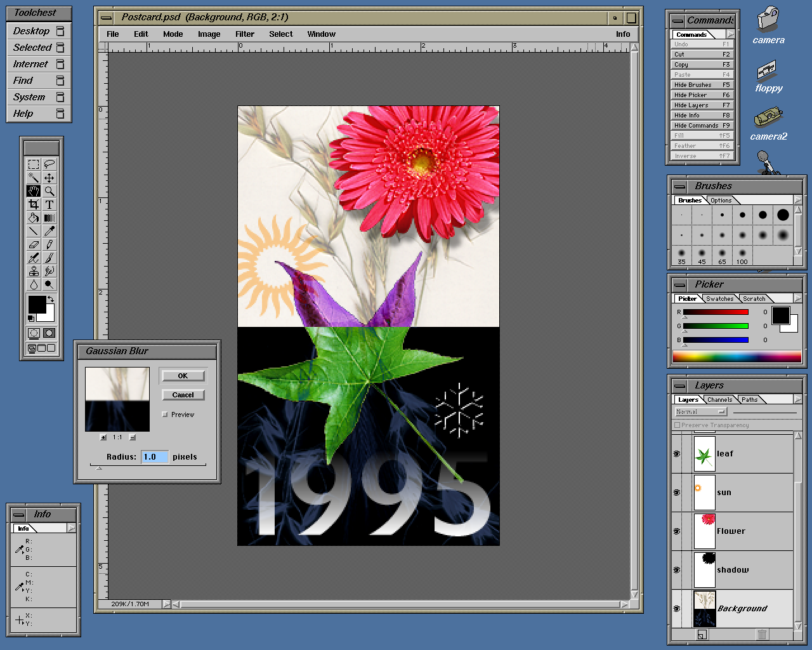Select the Crop tool
The image size is (812, 650).
tap(34, 204)
